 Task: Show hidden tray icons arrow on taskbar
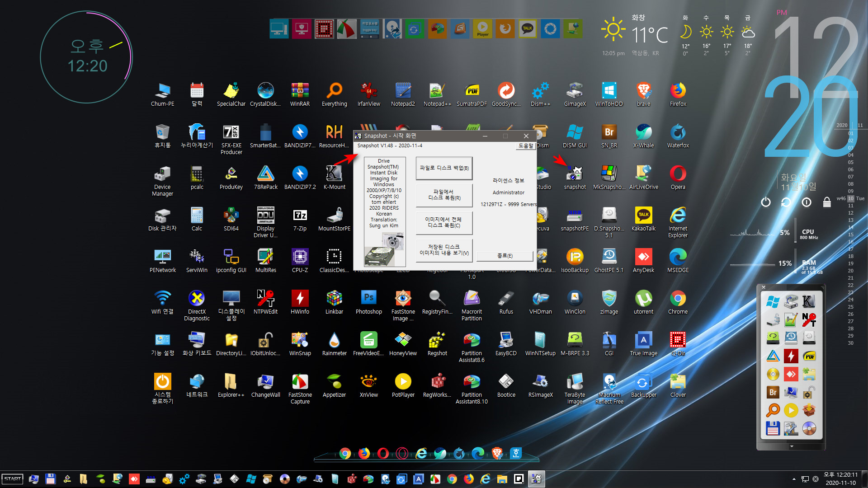pos(794,479)
